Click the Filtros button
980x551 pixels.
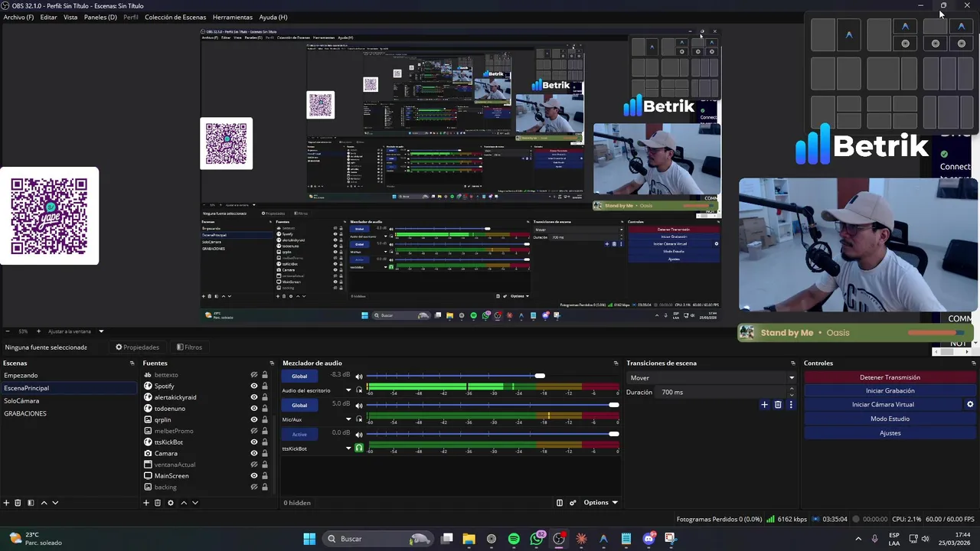coord(189,347)
